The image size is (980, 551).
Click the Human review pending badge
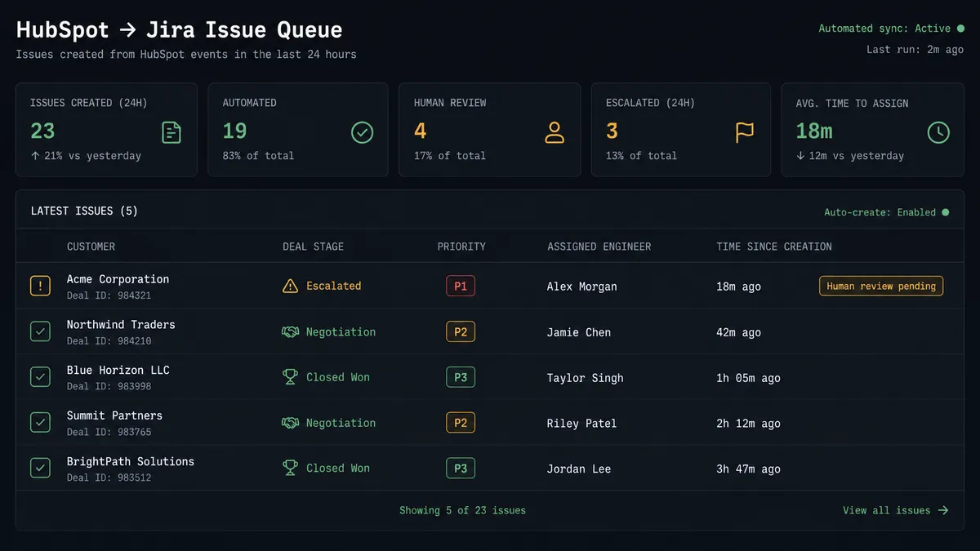click(881, 286)
